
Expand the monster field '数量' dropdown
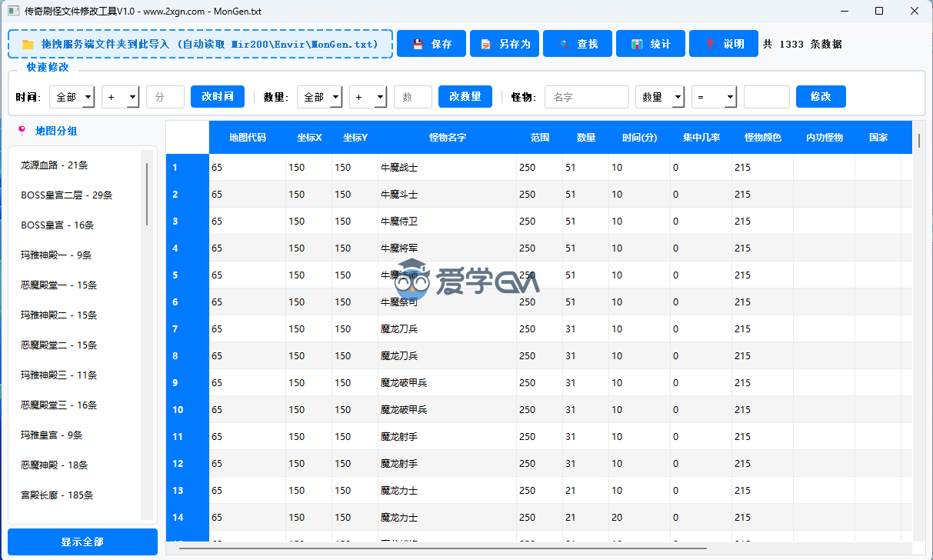659,97
